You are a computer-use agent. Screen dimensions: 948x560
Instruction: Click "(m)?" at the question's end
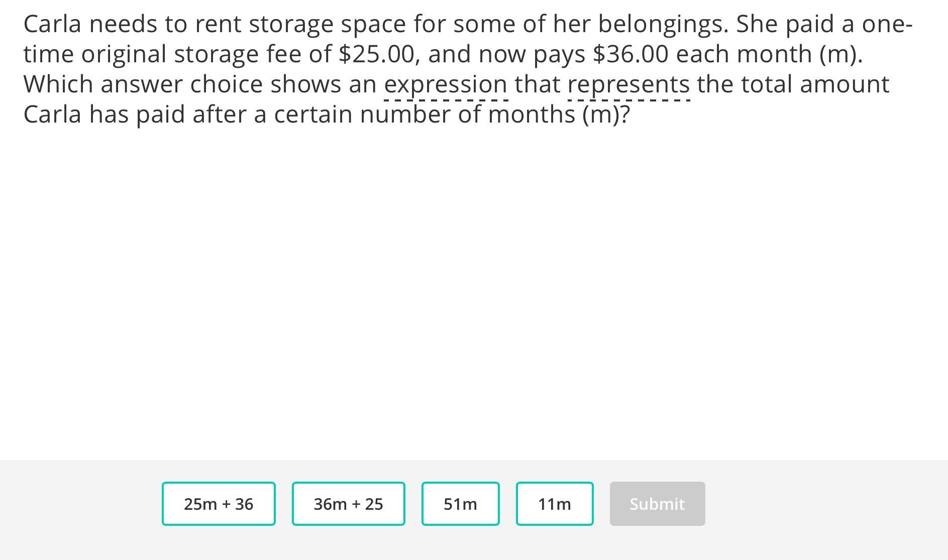(x=606, y=115)
